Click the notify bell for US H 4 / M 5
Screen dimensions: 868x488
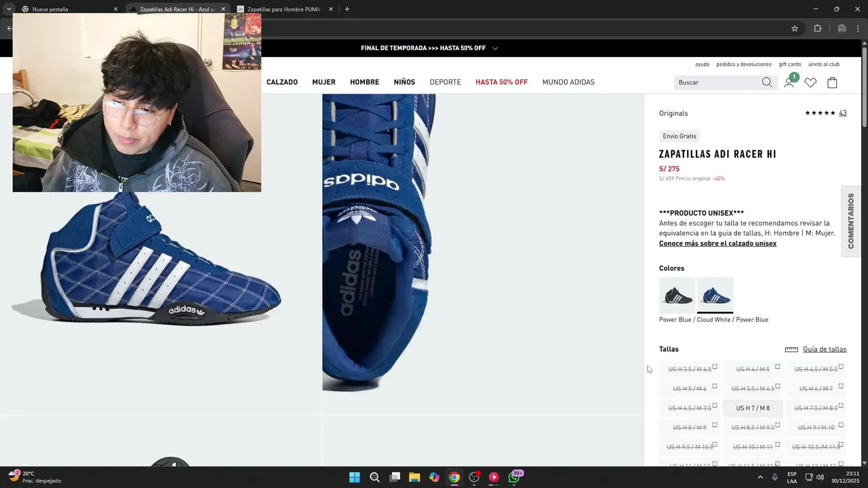pos(777,367)
